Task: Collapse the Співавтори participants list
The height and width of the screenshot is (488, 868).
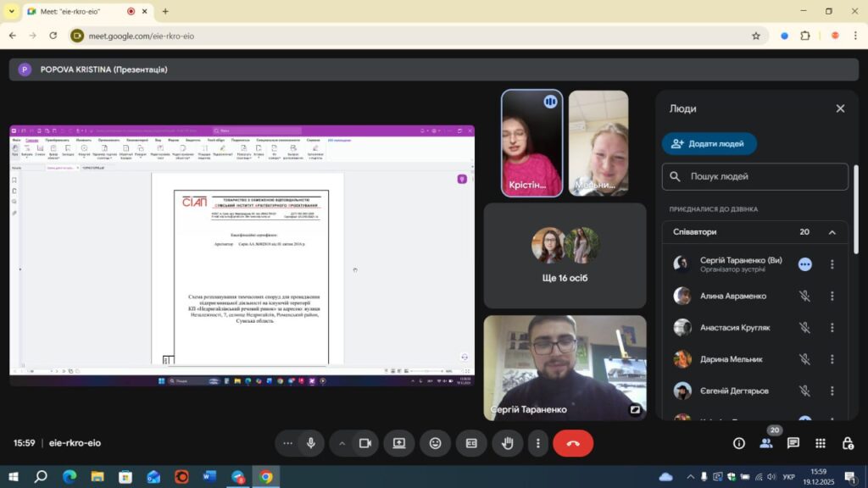Action: click(832, 232)
